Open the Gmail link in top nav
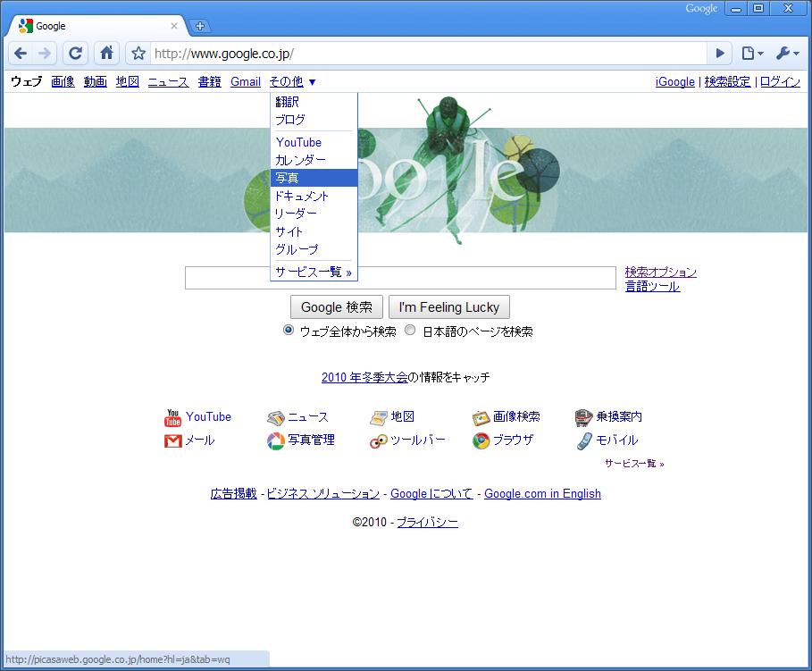Viewport: 812px width, 671px height. pos(246,82)
